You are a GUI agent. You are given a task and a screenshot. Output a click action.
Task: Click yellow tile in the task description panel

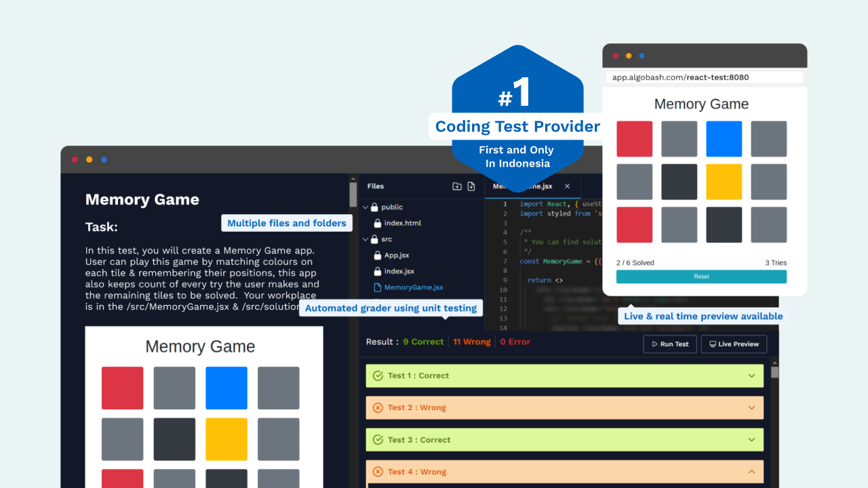(x=226, y=439)
